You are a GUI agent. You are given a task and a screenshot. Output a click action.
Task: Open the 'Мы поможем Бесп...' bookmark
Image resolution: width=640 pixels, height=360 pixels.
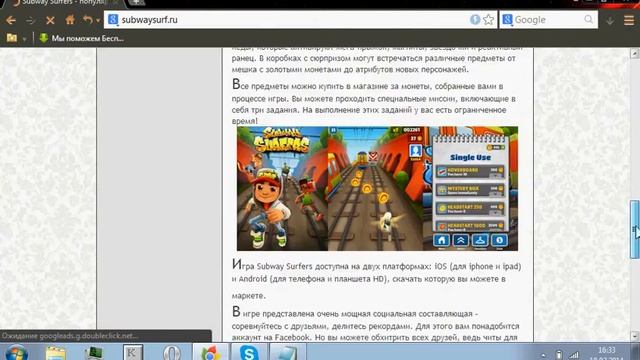(x=81, y=38)
